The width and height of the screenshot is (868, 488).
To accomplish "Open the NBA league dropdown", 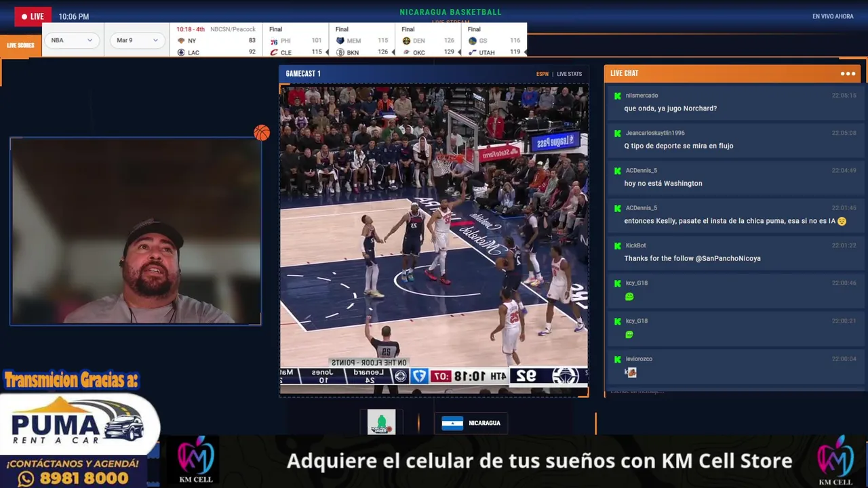I will coord(72,40).
